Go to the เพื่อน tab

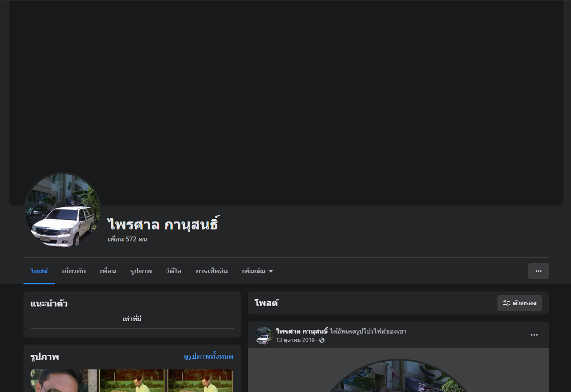coord(108,271)
